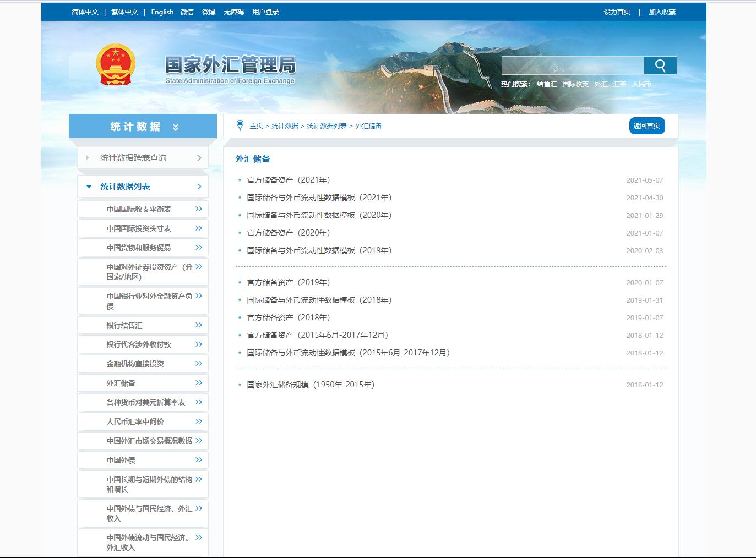Screen dimensions: 756x558
Task: Click hot search keyword 结售汇
Action: tap(546, 84)
